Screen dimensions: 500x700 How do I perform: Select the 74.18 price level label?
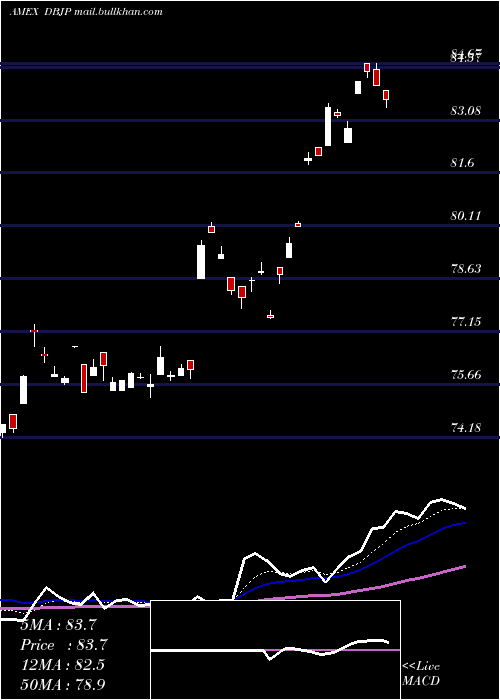[466, 428]
